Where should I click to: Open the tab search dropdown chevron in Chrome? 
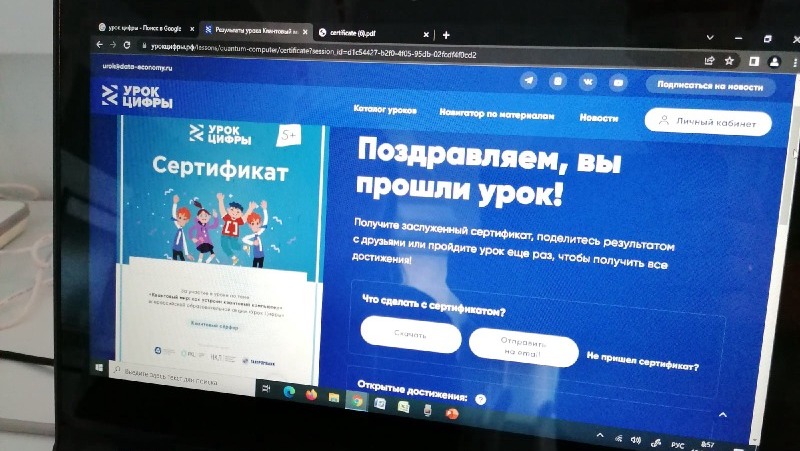click(x=710, y=37)
